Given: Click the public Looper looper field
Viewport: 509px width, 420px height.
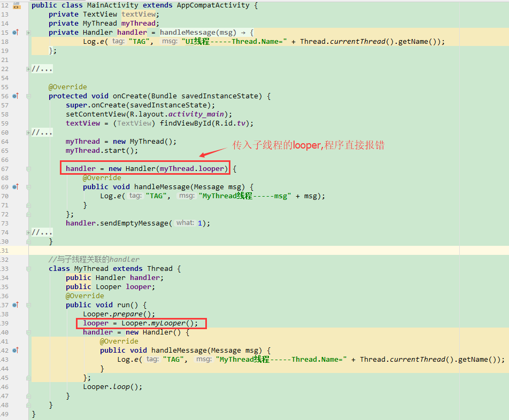Looking at the screenshot, I should 110,287.
